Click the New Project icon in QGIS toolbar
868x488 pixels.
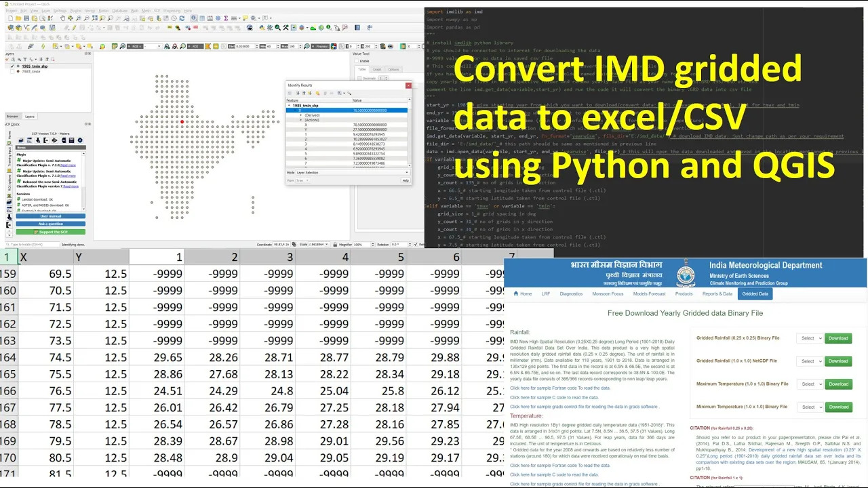click(11, 18)
